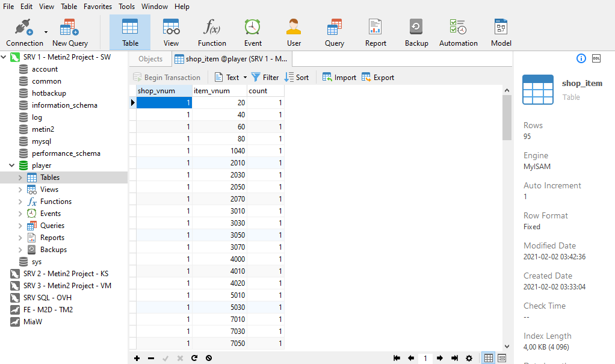Expand the Views node under player
The height and width of the screenshot is (364, 615).
20,190
